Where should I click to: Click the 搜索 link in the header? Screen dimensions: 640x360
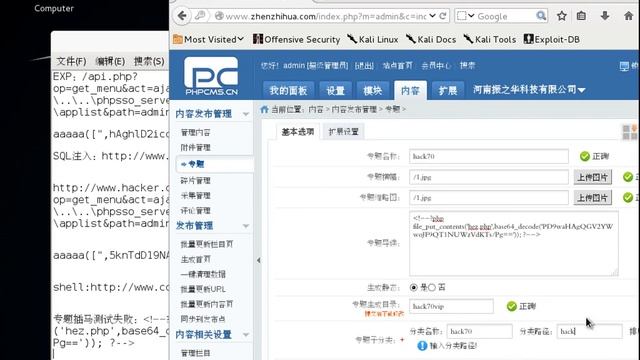click(467, 65)
